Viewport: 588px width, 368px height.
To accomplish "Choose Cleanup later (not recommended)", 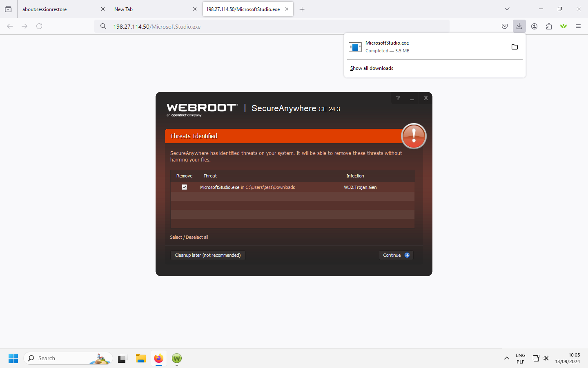I will click(x=208, y=255).
